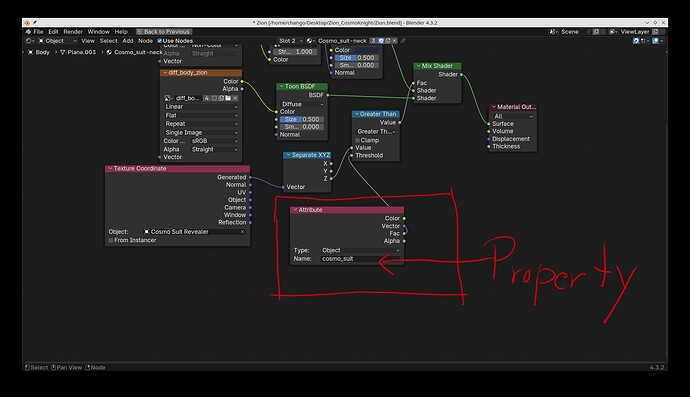The image size is (690, 397).
Task: Click the Plane.003 mesh breadcrumb icon
Action: (x=62, y=52)
